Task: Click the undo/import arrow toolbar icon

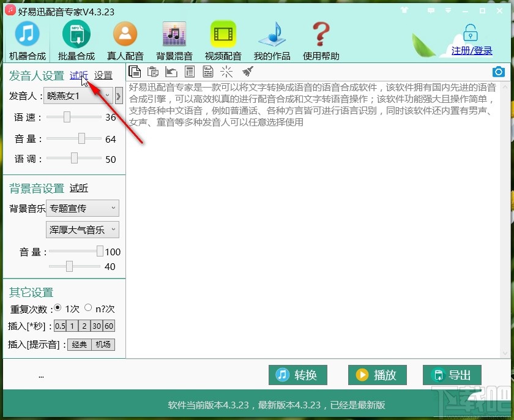Action: (x=171, y=72)
